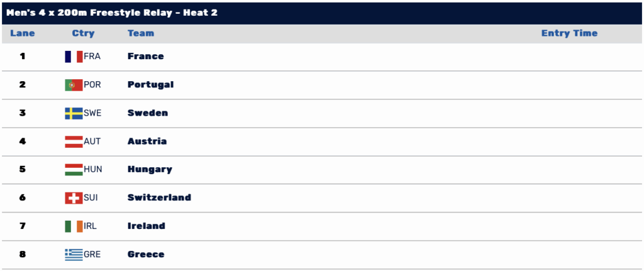Click the Switzerland flag icon
Screen dimensions: 644x271
click(x=74, y=198)
